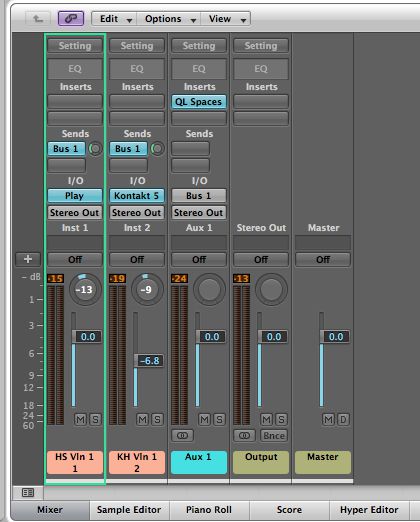Open the Edit dropdown menu
This screenshot has width=420, height=522.
point(114,19)
